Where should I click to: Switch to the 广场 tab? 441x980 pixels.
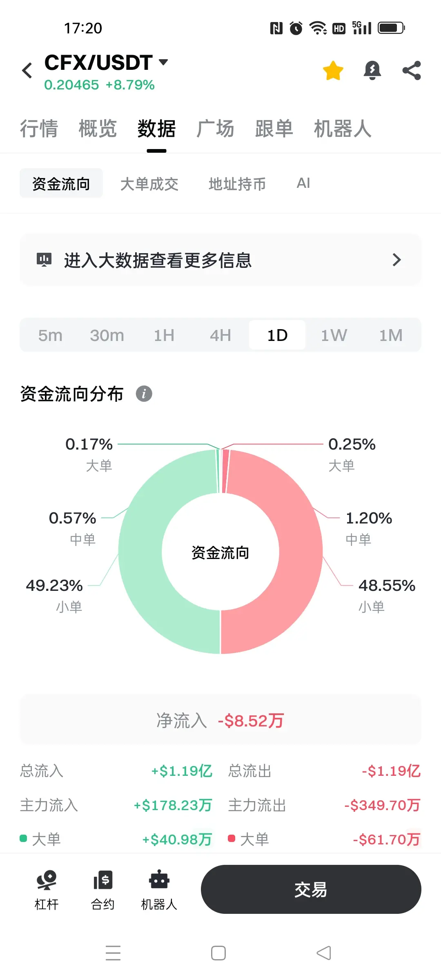[215, 129]
